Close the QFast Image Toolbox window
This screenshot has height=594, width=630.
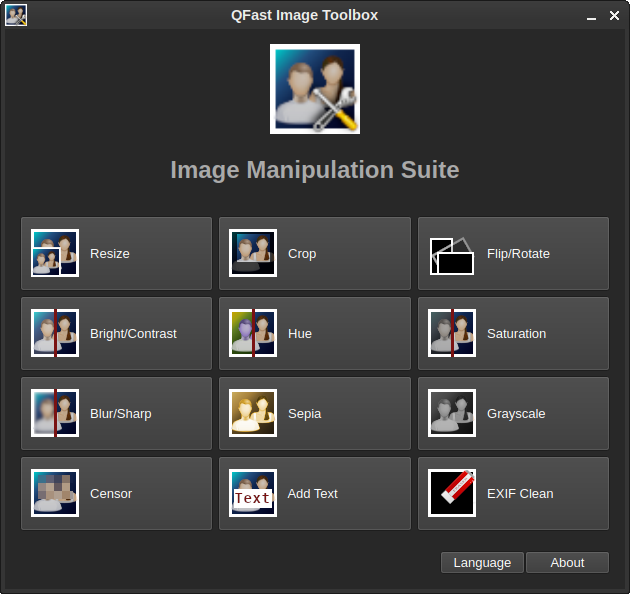[x=614, y=16]
